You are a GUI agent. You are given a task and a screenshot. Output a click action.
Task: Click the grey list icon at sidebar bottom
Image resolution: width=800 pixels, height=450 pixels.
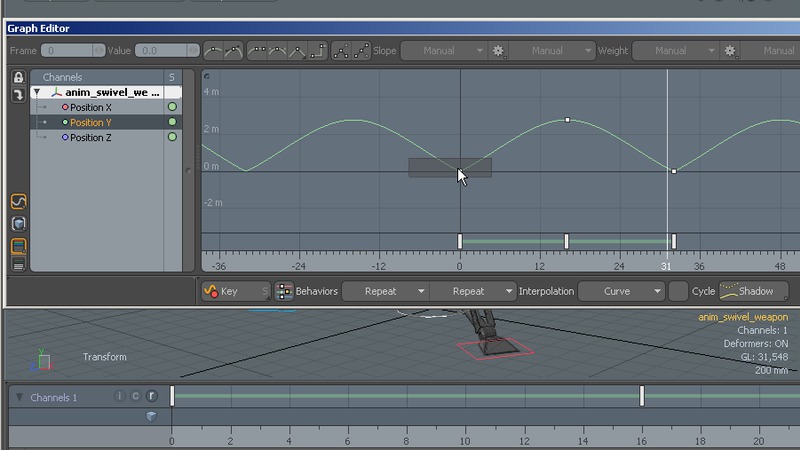click(x=18, y=264)
